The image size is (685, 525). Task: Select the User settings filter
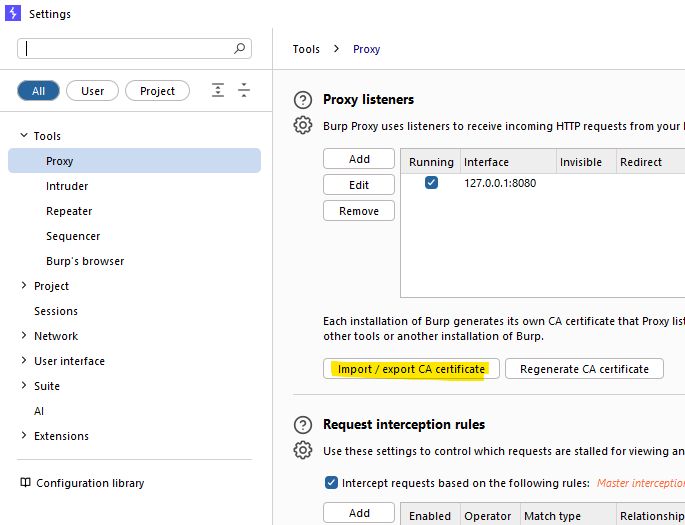pyautogui.click(x=92, y=91)
